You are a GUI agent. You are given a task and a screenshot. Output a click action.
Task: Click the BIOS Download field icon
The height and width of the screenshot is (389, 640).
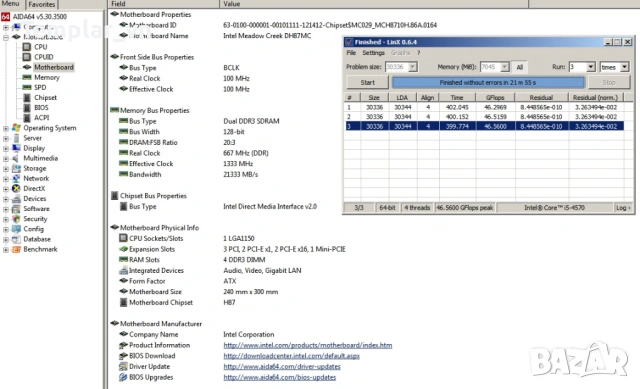[123, 356]
